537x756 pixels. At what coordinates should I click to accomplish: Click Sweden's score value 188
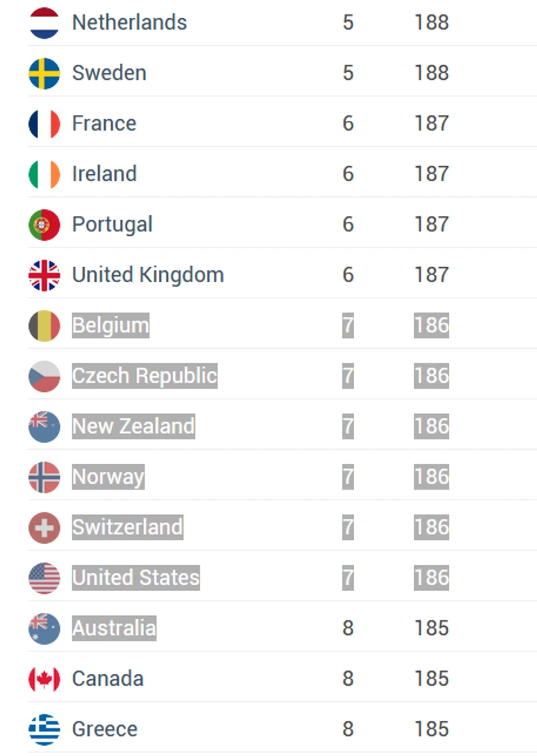pyautogui.click(x=431, y=73)
